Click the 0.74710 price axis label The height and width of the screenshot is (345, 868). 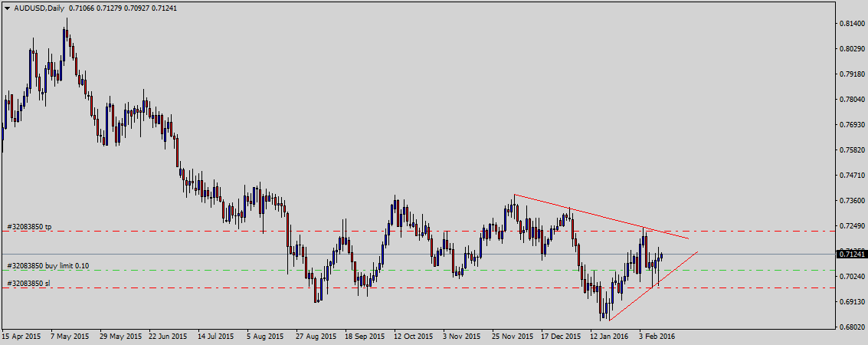(851, 176)
